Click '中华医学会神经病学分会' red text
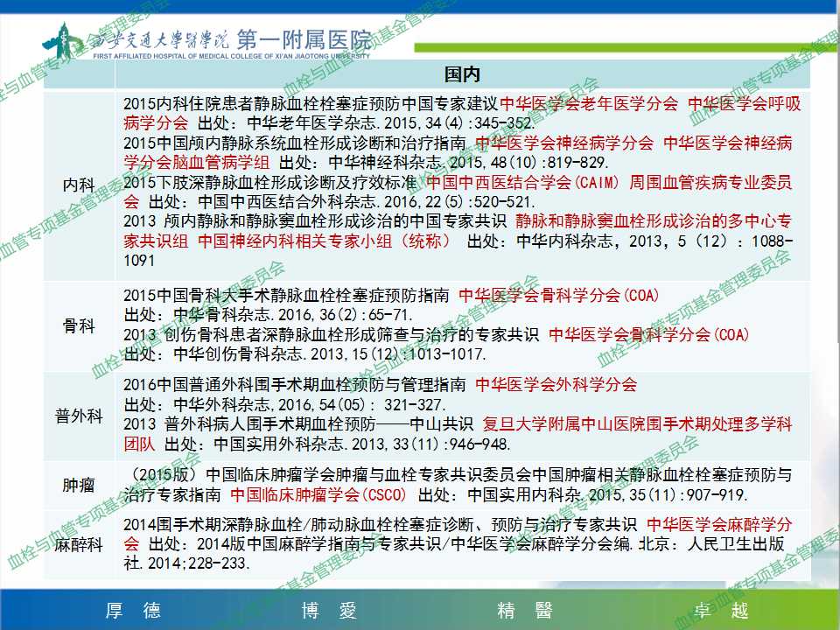The height and width of the screenshot is (630, 840). point(564,143)
